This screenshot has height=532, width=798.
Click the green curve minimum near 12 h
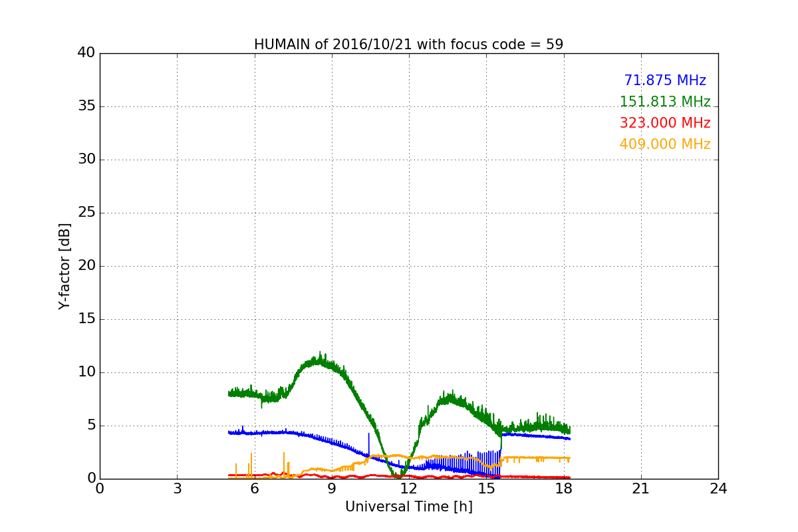click(399, 475)
